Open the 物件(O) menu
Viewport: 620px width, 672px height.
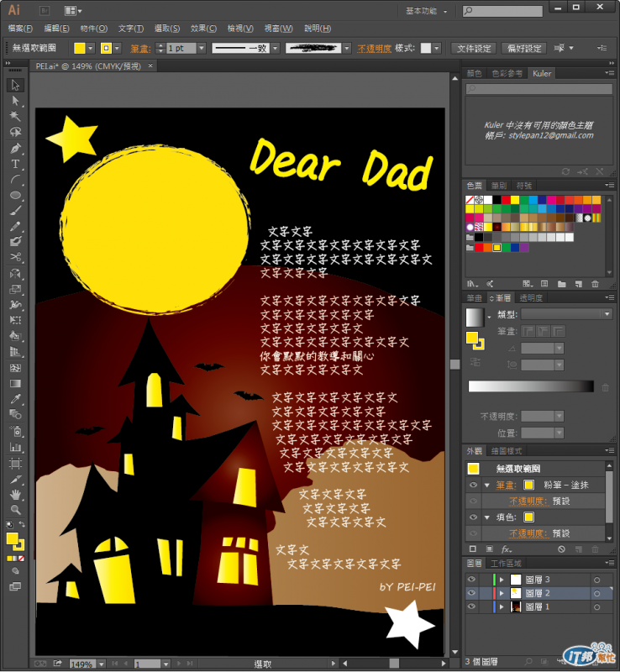tap(94, 29)
